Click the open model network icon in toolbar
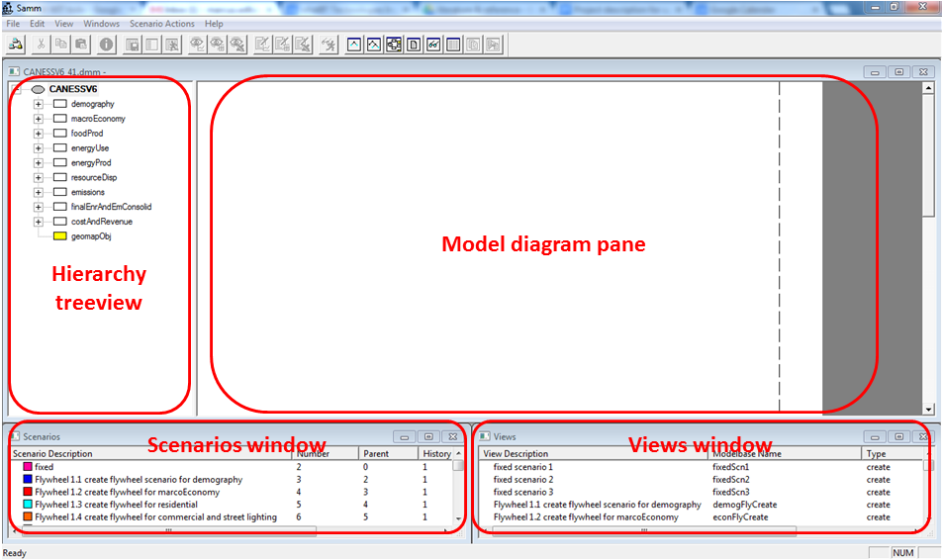The width and height of the screenshot is (942, 560). point(16,45)
